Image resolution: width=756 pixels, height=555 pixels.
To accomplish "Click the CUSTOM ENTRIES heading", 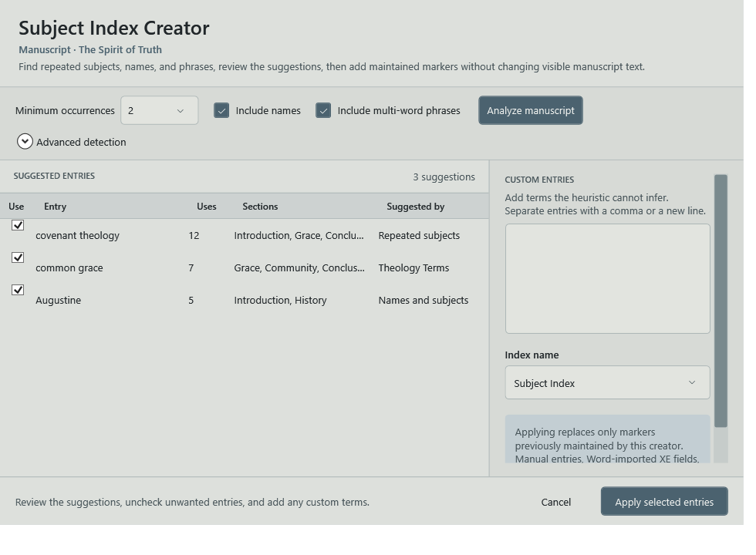I will pos(539,180).
